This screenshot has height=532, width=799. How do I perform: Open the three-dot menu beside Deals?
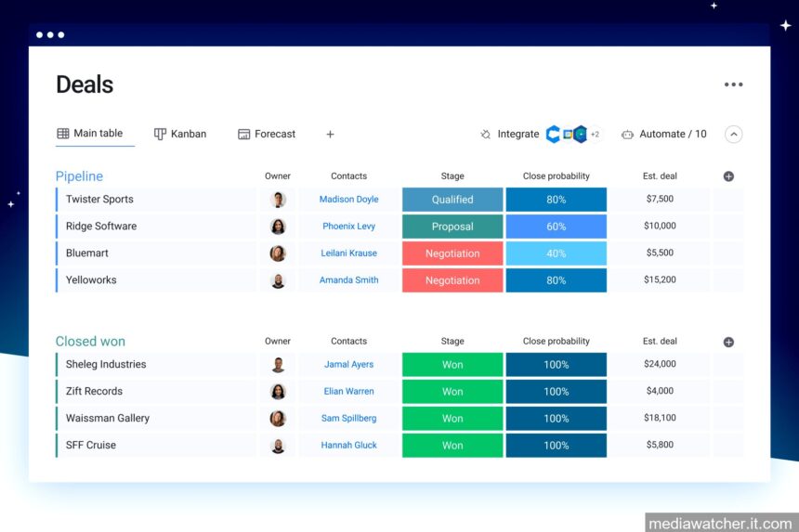click(733, 84)
